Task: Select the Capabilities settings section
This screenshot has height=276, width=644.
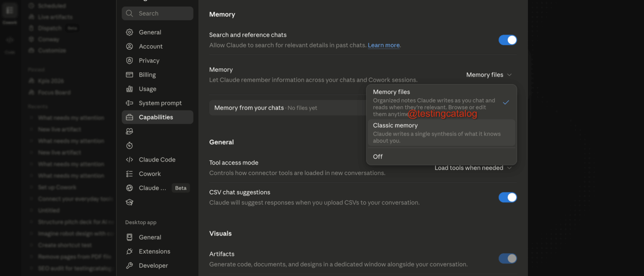Action: coord(157,117)
